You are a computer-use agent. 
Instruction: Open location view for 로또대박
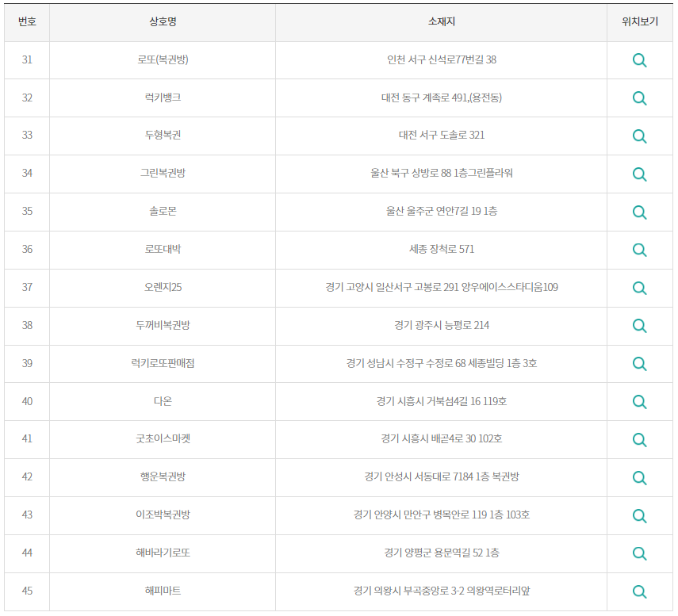click(639, 250)
